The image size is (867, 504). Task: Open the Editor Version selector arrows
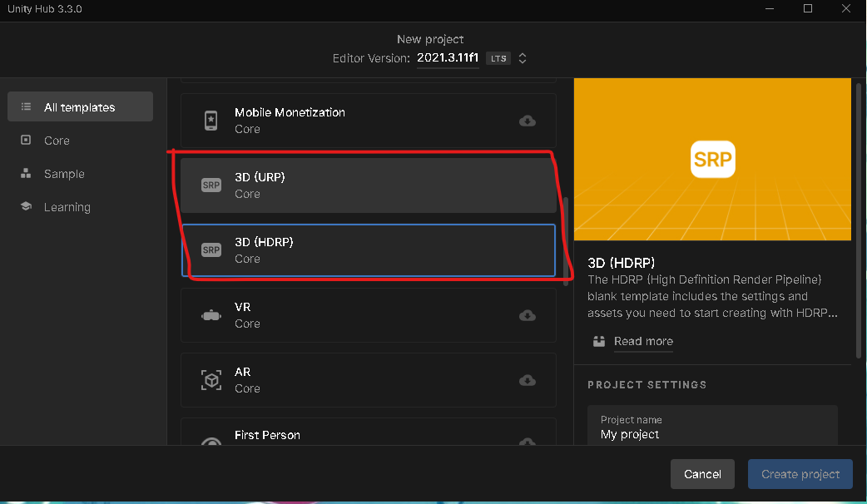(x=523, y=58)
